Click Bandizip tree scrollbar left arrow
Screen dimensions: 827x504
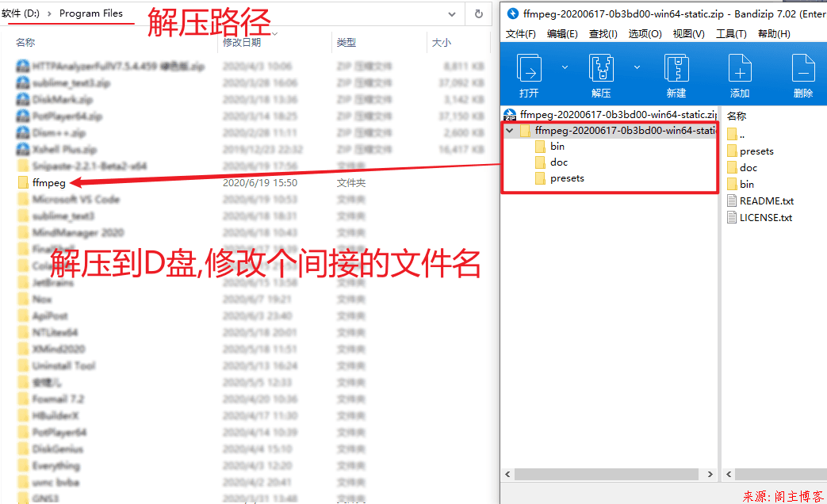[507, 475]
